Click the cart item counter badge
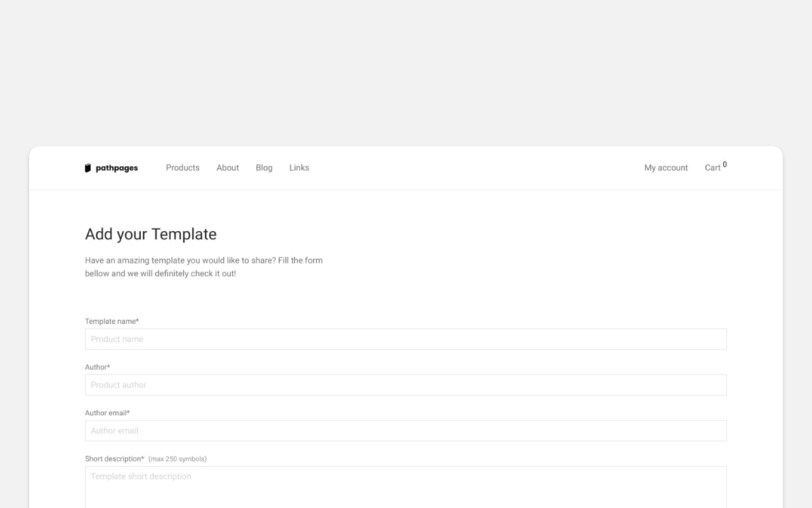The height and width of the screenshot is (508, 812). click(724, 164)
